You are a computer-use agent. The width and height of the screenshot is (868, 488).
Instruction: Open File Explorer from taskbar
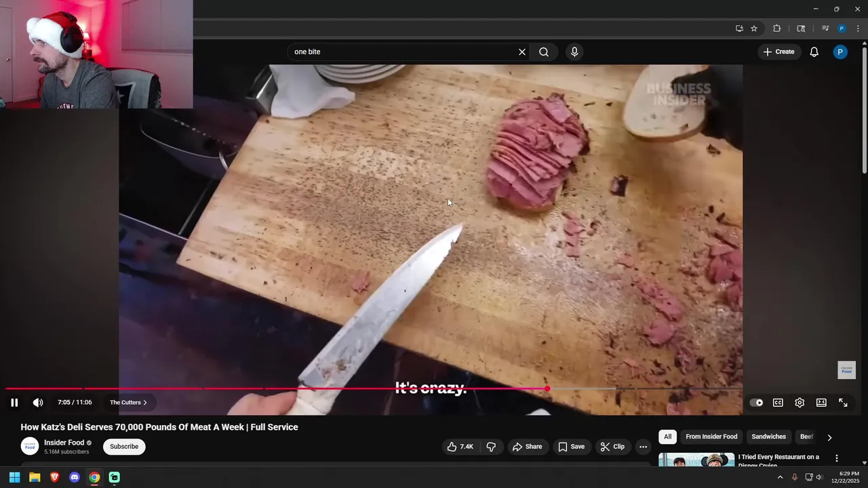pyautogui.click(x=35, y=478)
